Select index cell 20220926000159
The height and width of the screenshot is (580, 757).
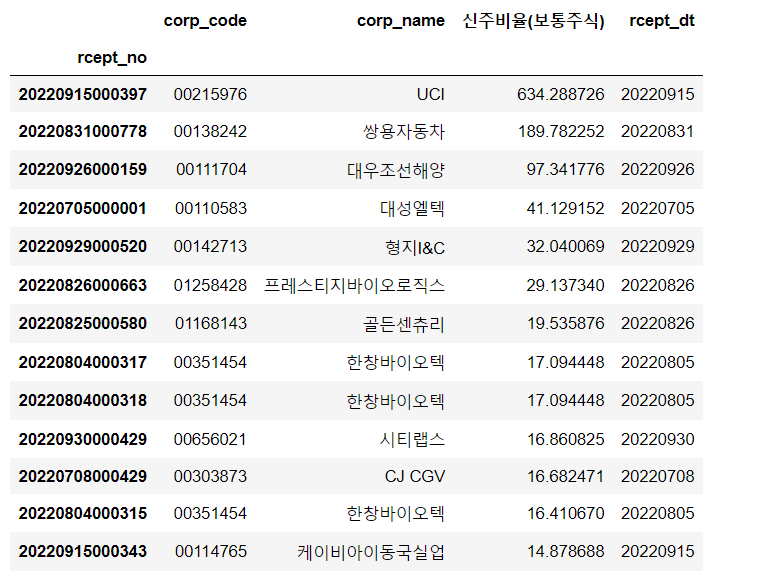click(83, 170)
